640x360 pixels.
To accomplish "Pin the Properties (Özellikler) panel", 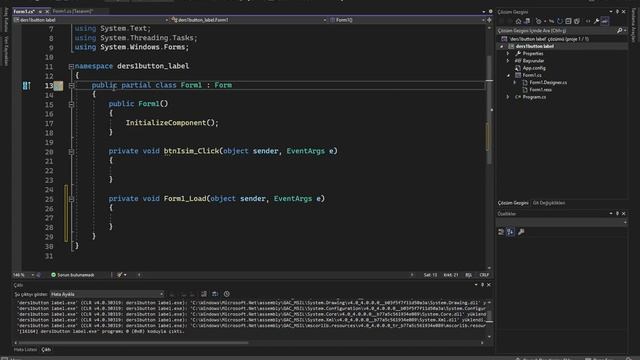I will [x=617, y=213].
